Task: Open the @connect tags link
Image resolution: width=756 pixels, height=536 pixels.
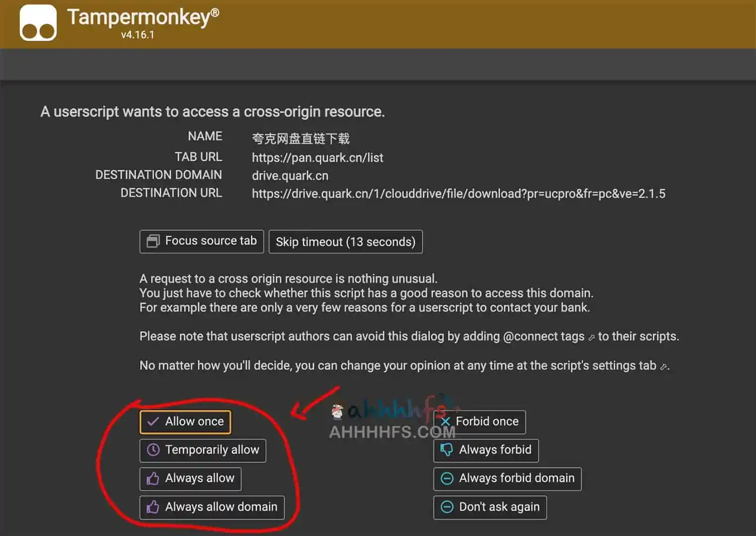Action: 543,336
